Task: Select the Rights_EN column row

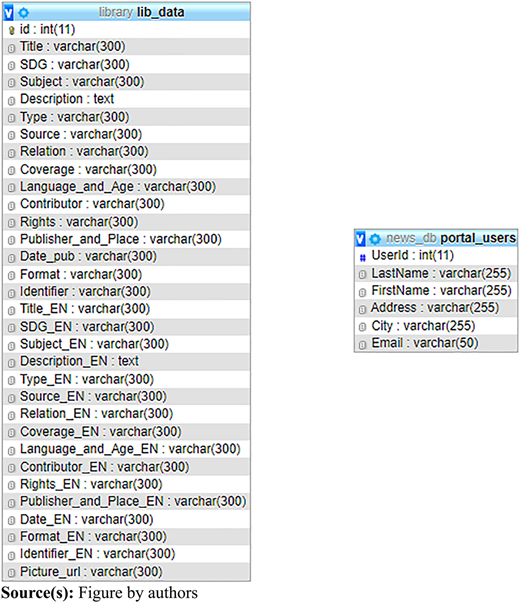Action: [x=127, y=484]
